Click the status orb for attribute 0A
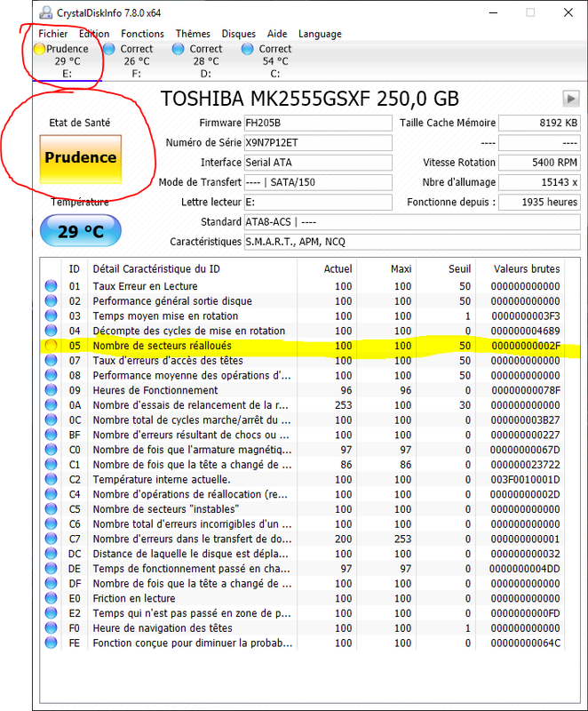588x711 pixels. [x=51, y=405]
